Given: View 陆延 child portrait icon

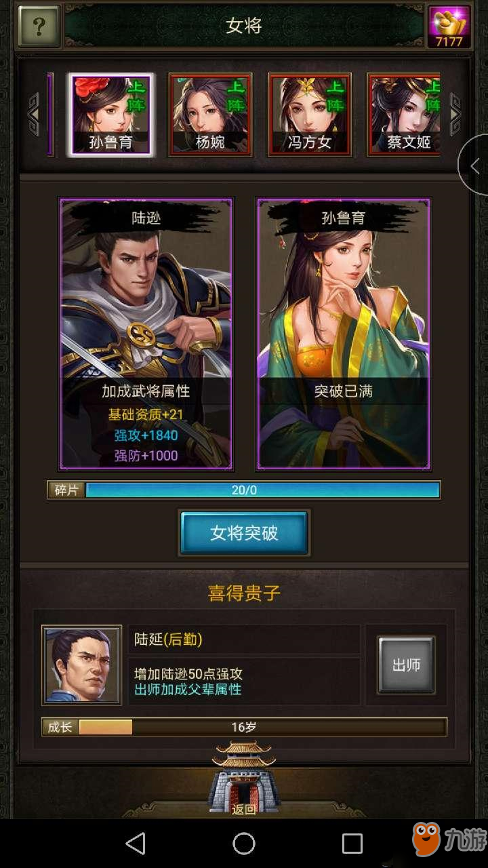Looking at the screenshot, I should (81, 665).
